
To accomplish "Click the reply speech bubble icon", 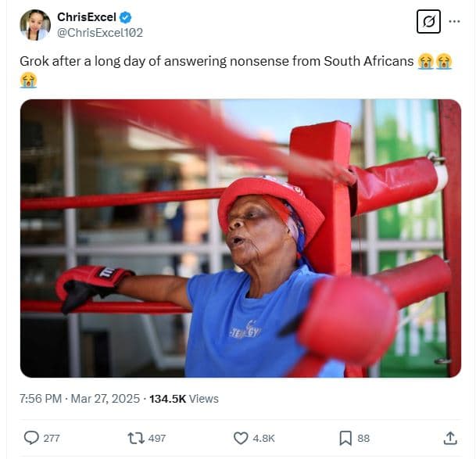I will (31, 438).
